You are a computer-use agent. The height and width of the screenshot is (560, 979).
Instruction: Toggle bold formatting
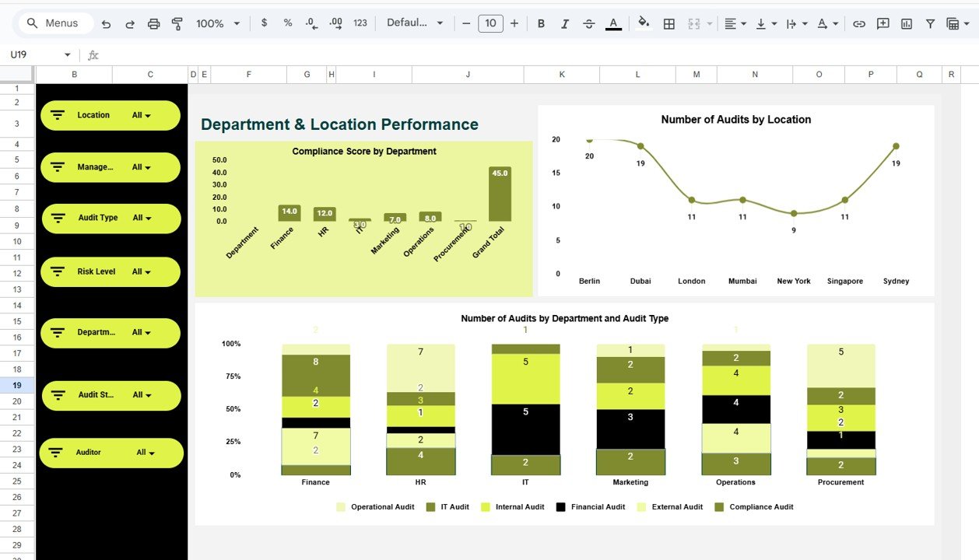coord(541,23)
